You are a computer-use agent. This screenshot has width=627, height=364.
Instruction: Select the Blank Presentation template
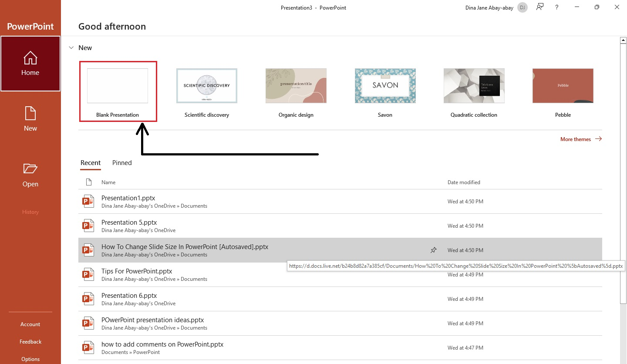[118, 91]
